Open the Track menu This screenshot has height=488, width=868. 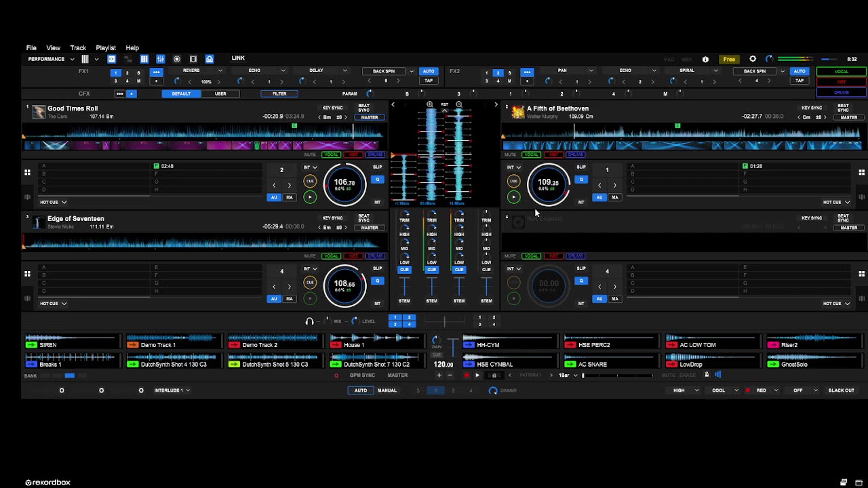pyautogui.click(x=78, y=48)
